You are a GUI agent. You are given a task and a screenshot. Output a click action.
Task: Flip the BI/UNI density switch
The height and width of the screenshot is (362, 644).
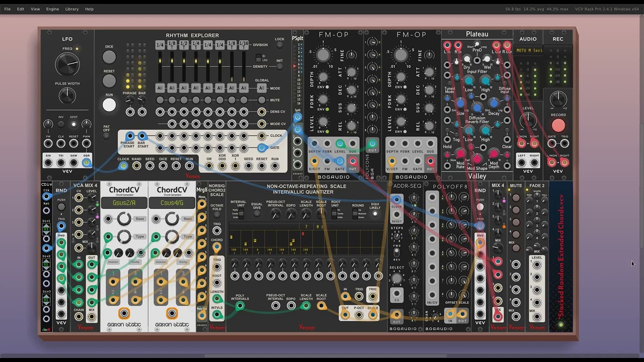[259, 58]
